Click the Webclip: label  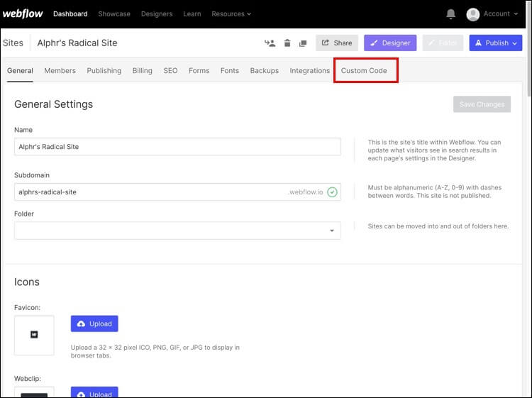click(28, 379)
